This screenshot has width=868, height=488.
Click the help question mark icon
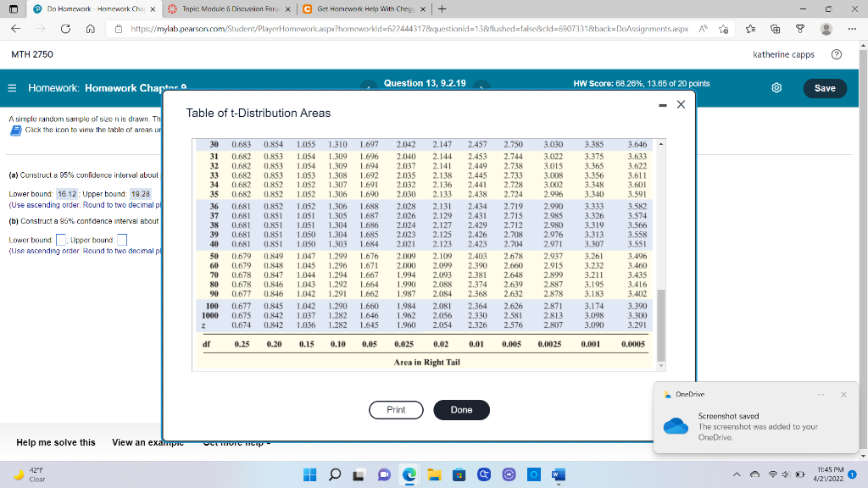point(837,54)
